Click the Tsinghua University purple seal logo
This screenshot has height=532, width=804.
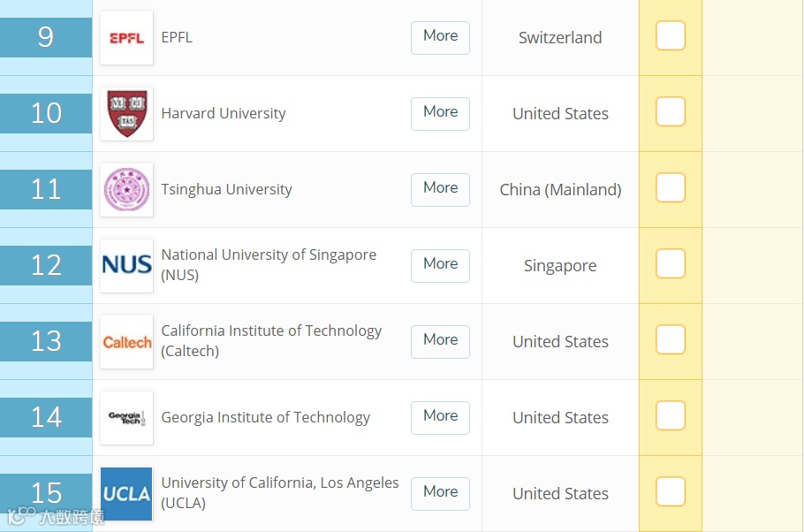(x=126, y=190)
